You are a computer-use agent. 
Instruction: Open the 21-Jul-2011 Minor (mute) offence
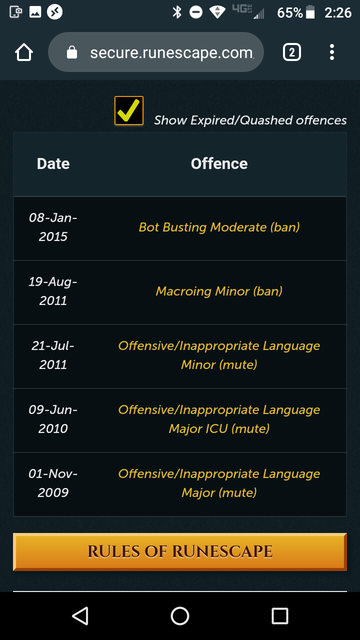point(219,355)
